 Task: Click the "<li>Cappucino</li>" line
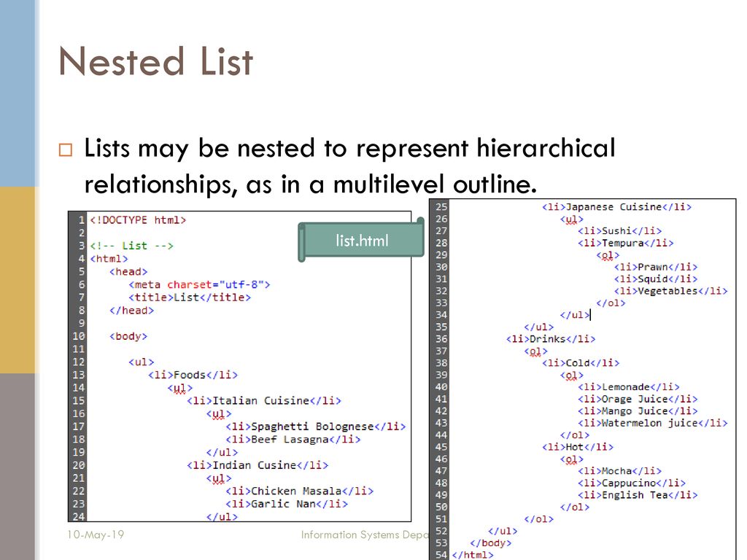[x=632, y=483]
